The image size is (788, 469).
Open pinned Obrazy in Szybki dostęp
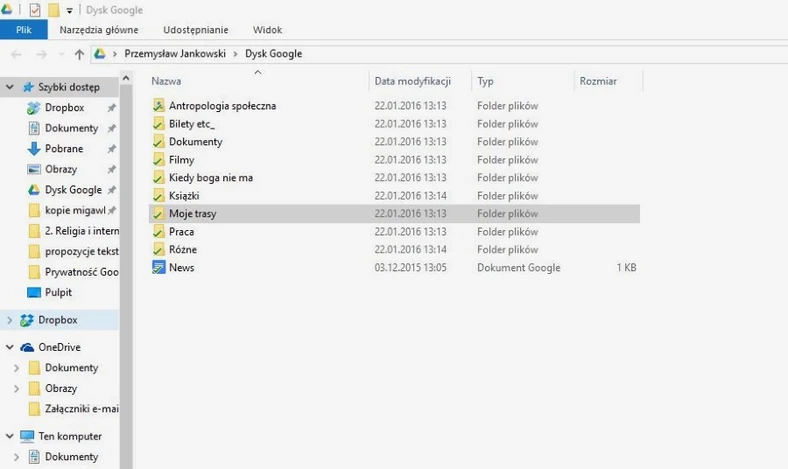61,169
